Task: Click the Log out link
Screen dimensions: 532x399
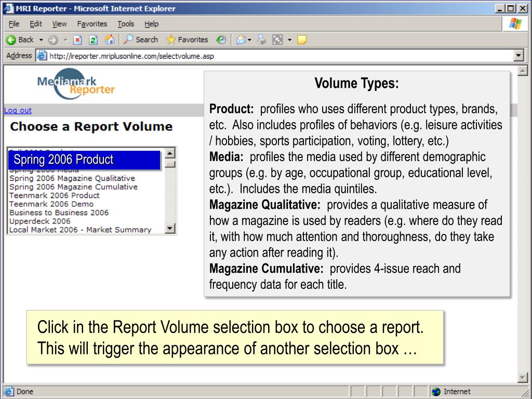Action: (18, 110)
